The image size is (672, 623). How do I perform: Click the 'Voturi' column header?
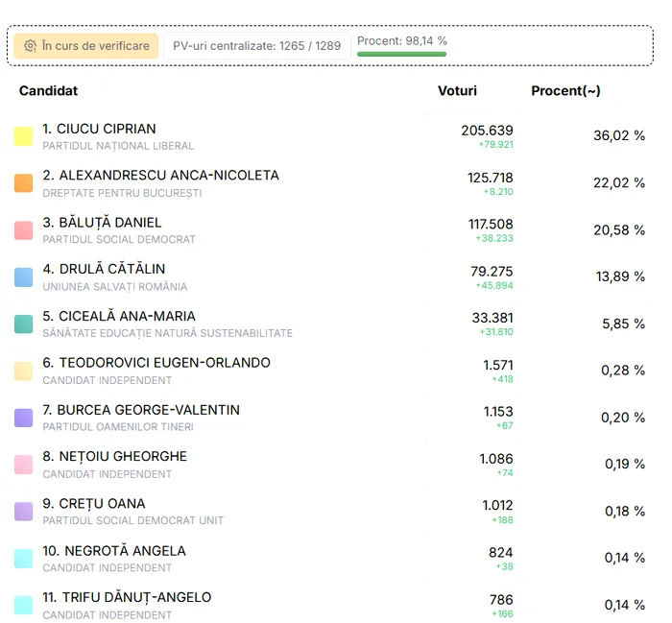point(457,91)
